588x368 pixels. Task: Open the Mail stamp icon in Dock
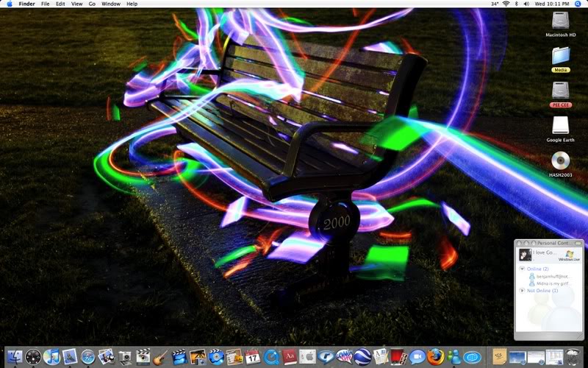(x=70, y=357)
